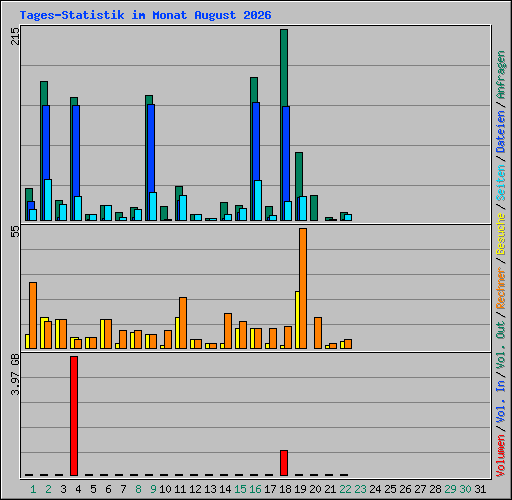Click day label '17' on x-axis
The width and height of the screenshot is (512, 500).
(x=270, y=489)
